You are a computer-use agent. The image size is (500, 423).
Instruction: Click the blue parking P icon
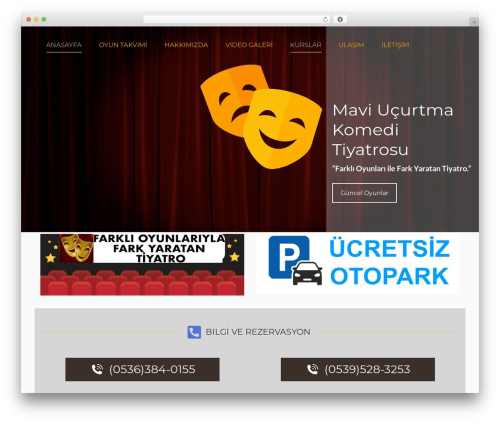pos(289,257)
